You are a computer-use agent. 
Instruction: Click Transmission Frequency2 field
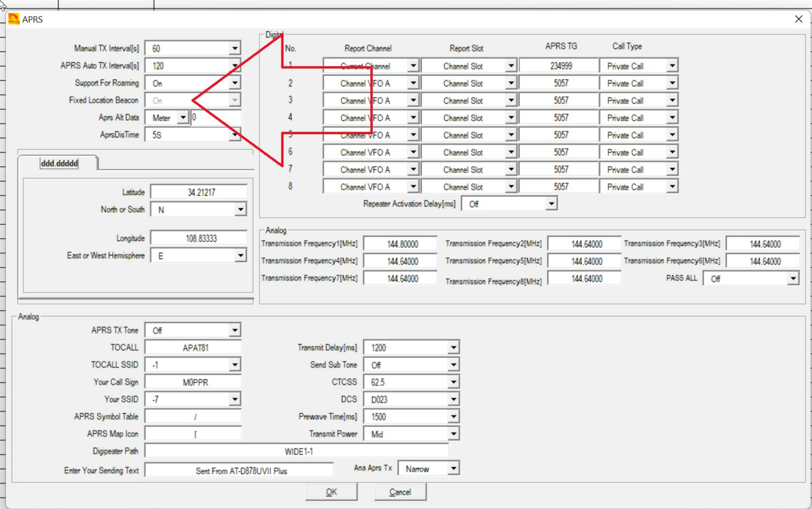[584, 243]
